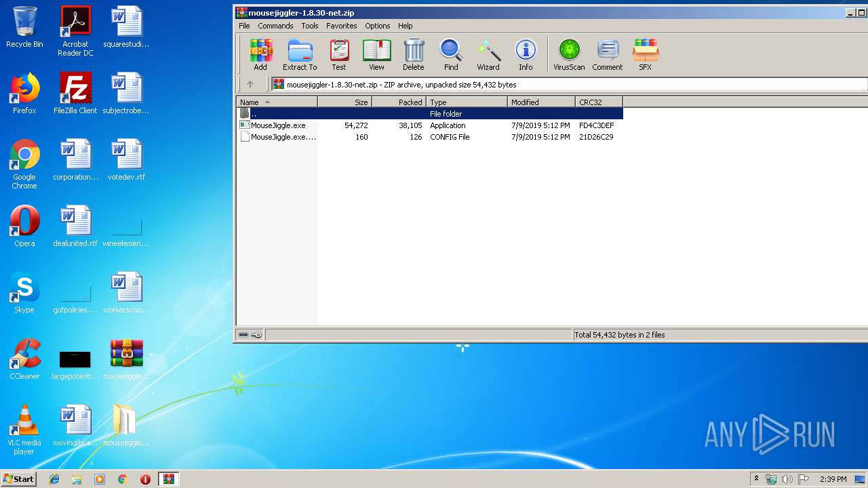Select the VLC media player shortcut
Viewport: 868px width, 488px height.
(24, 430)
